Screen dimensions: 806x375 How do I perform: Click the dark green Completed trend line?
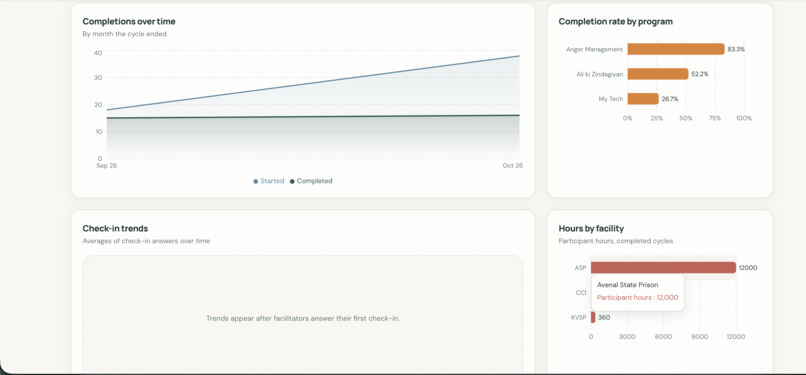(x=313, y=117)
